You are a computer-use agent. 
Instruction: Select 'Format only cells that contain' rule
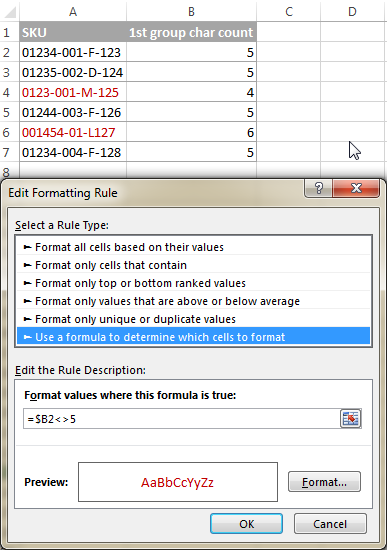pyautogui.click(x=193, y=265)
